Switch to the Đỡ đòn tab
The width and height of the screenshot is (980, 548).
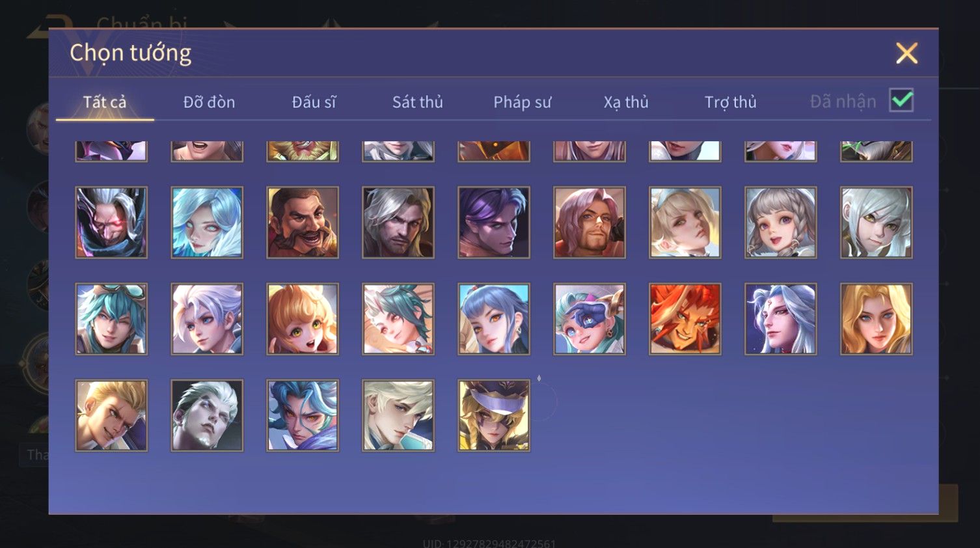[x=209, y=102]
